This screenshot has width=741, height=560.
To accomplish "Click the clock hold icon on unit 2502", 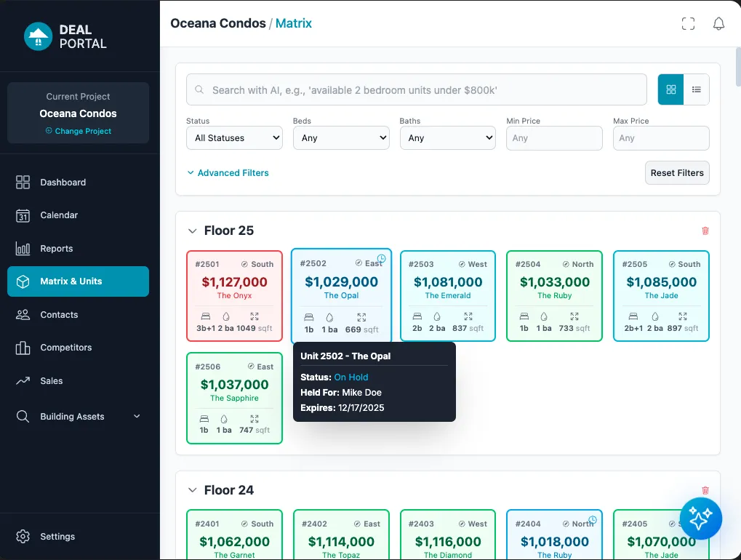I will tap(382, 259).
